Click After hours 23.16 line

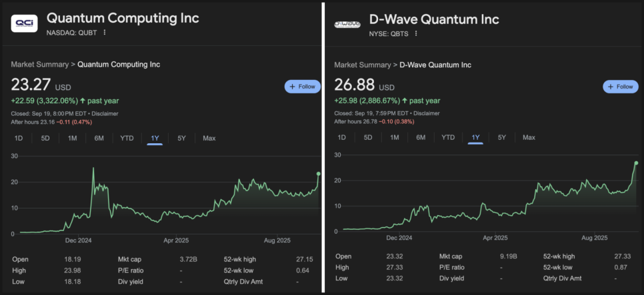click(x=51, y=122)
